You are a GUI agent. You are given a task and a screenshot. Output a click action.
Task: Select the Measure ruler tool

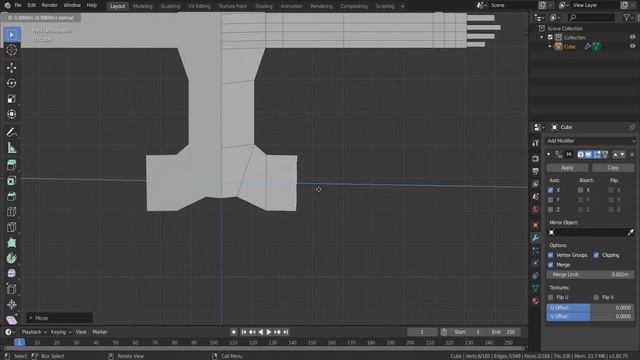(x=11, y=148)
